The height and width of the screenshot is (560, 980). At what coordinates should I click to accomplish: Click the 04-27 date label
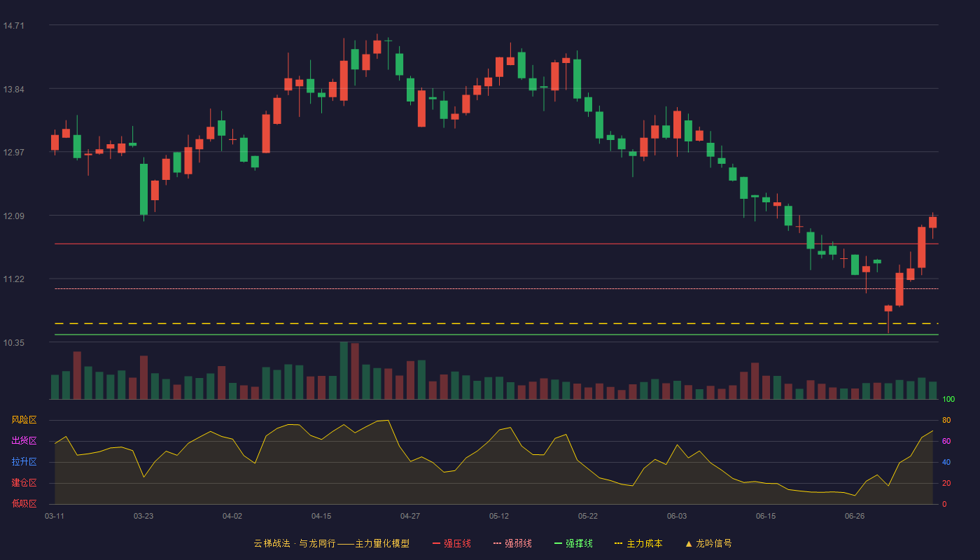(x=410, y=516)
